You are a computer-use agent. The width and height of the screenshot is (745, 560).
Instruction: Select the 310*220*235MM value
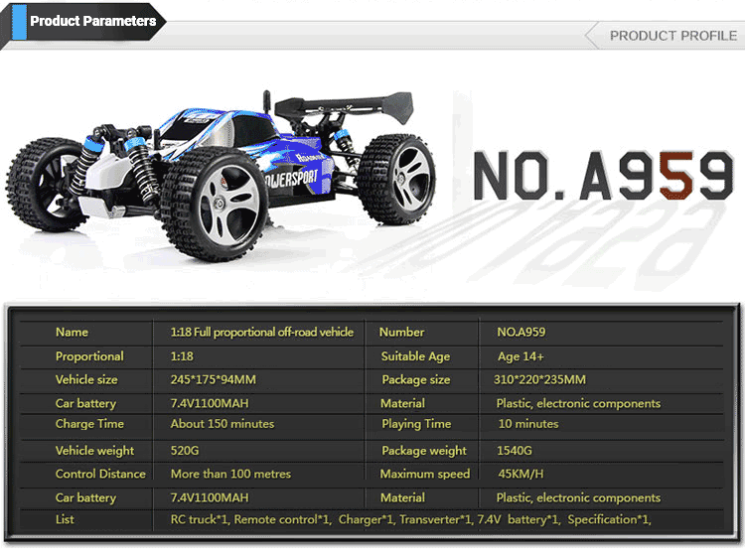[539, 379]
